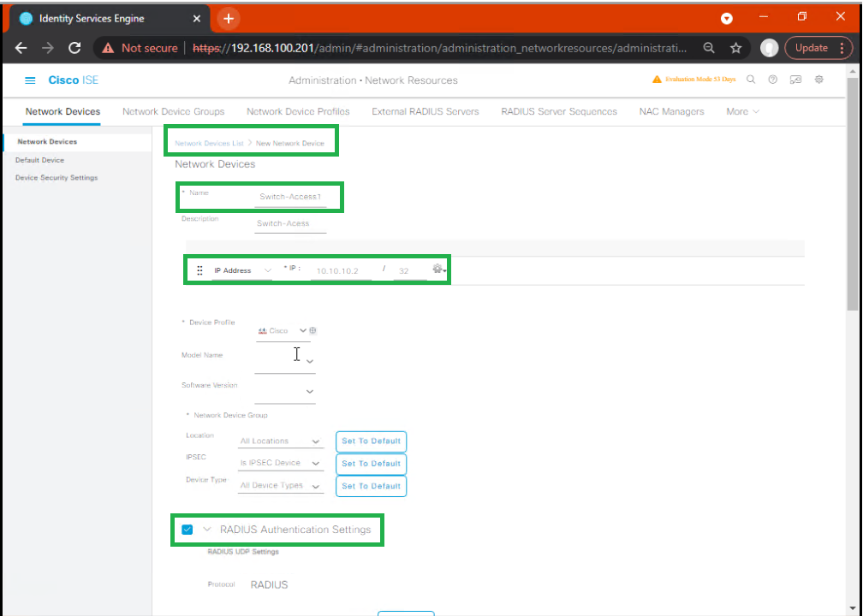Image resolution: width=863 pixels, height=616 pixels.
Task: Click the IP row gear options icon
Action: (438, 269)
